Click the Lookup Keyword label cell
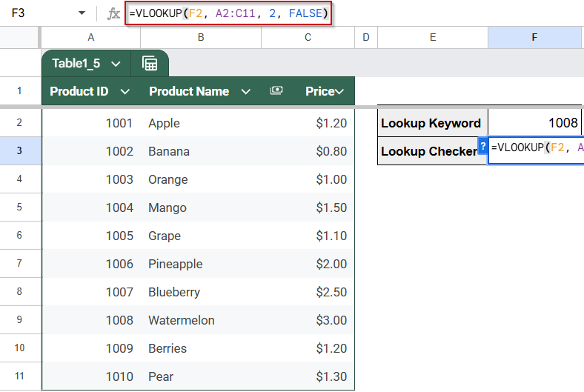The image size is (584, 392). pos(433,123)
